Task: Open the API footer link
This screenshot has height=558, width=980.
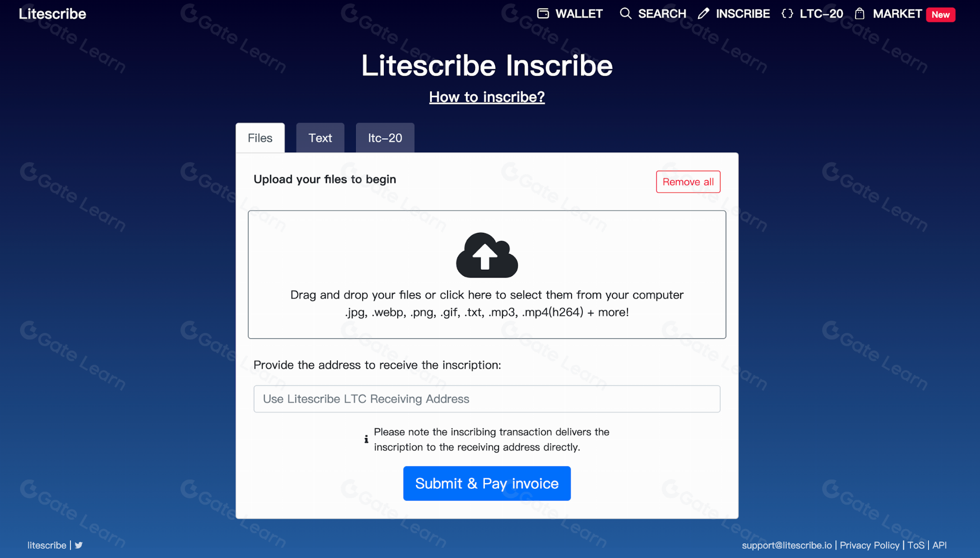Action: click(939, 545)
